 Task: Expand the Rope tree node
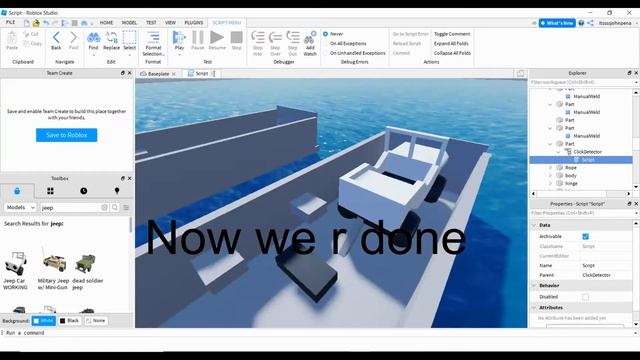pos(550,168)
